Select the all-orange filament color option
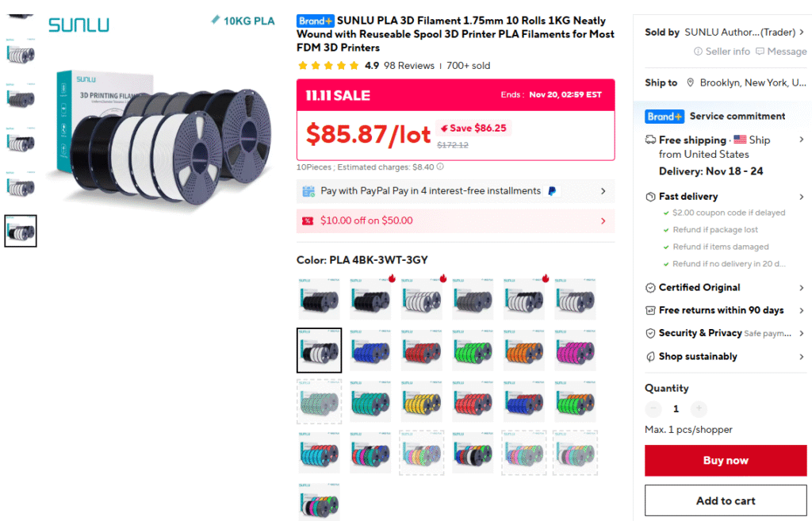Image resolution: width=812 pixels, height=521 pixels. [x=523, y=351]
